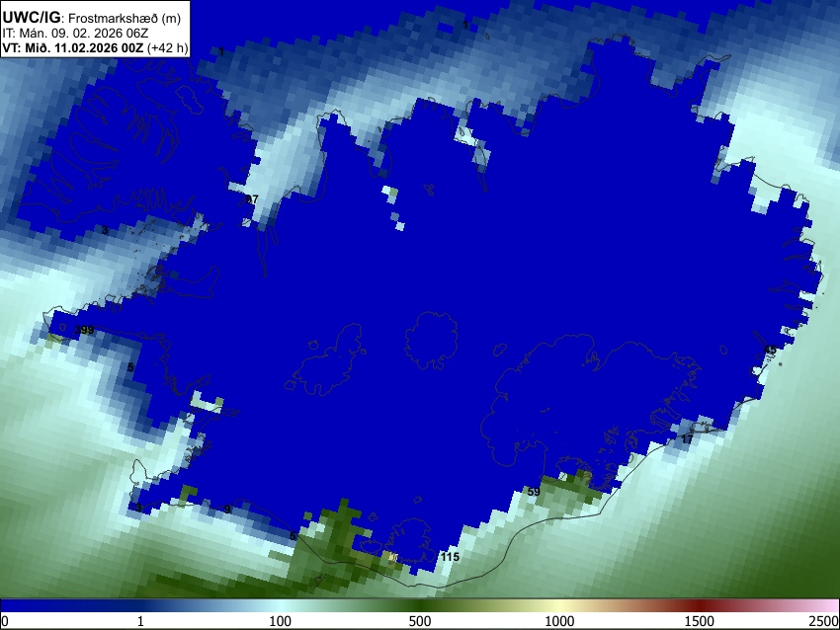Click the pale yellow colorbar segment above 1000

[559, 605]
